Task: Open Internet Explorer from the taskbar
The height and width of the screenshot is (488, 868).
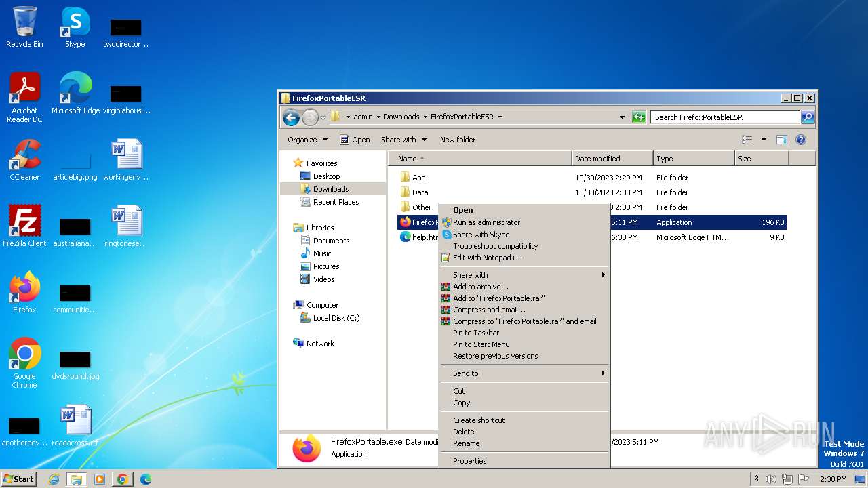Action: [54, 479]
